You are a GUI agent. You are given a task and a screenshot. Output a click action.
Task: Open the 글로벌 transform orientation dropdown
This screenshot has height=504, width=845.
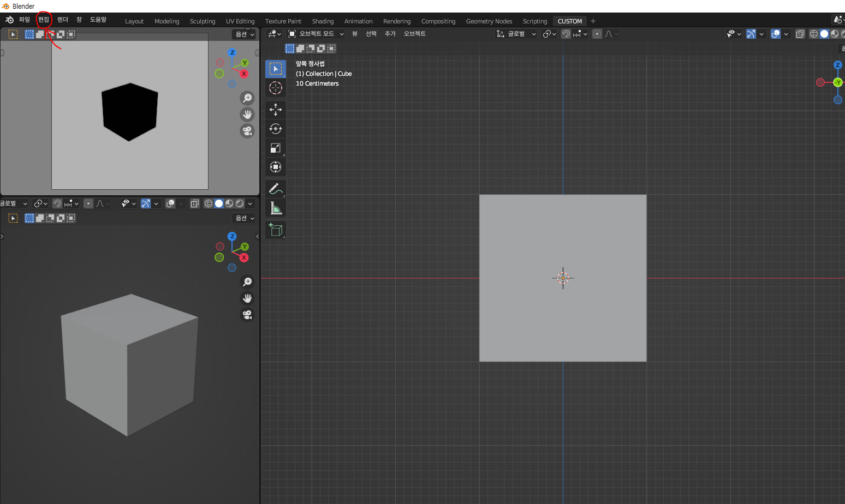pos(516,34)
